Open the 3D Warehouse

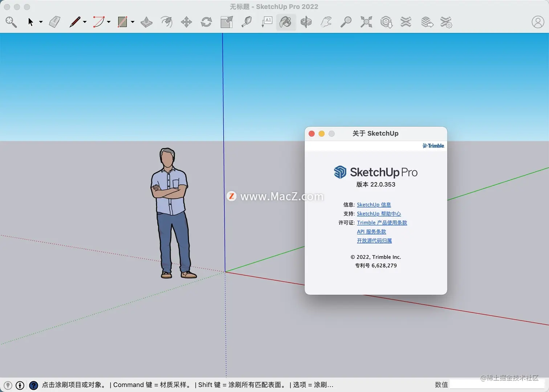point(386,22)
